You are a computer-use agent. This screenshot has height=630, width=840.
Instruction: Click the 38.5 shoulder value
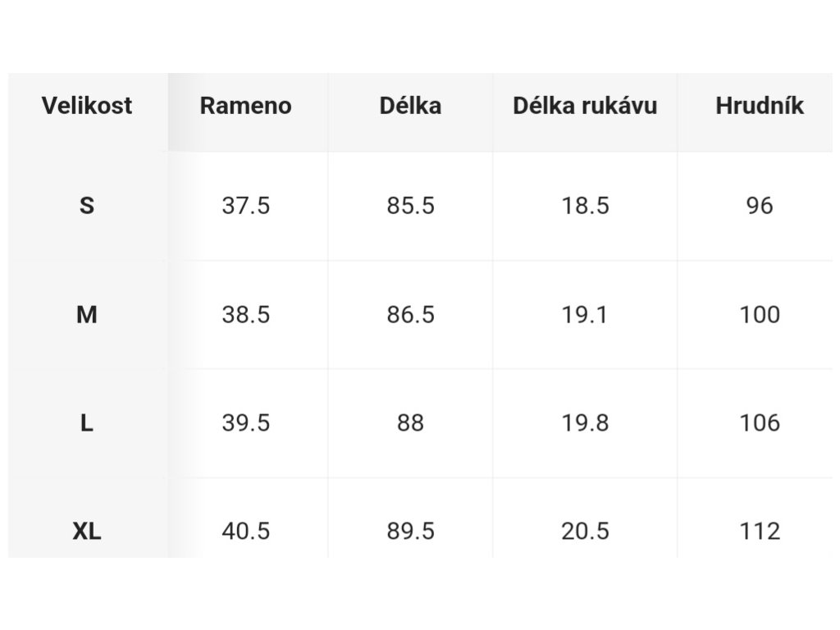[x=246, y=314]
